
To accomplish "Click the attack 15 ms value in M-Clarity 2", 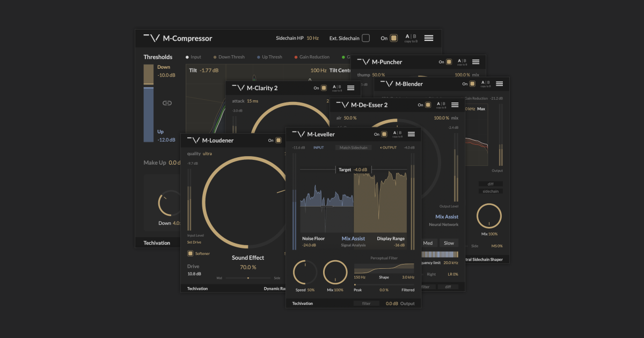I will pyautogui.click(x=252, y=101).
